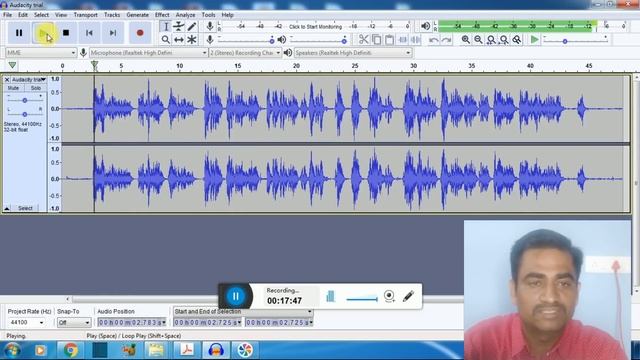640x360 pixels.
Task: Paste with the clipboard icon
Action: click(389, 40)
